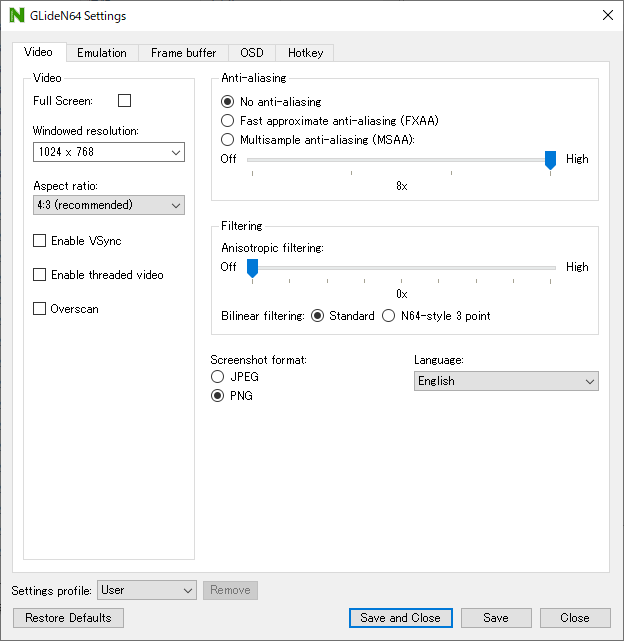The image size is (624, 641).
Task: Open the Language dropdown
Action: click(505, 381)
